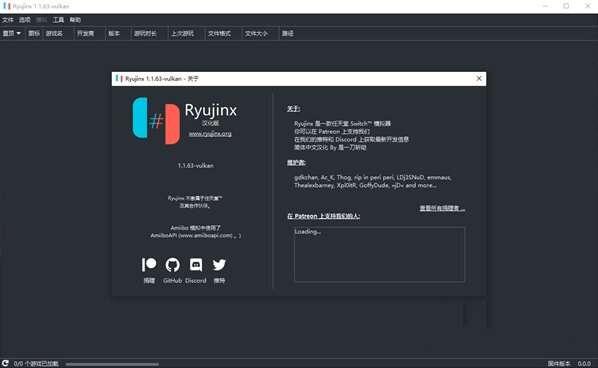
Task: Click the greyed-out menu between 选项 and 工具
Action: [x=42, y=20]
